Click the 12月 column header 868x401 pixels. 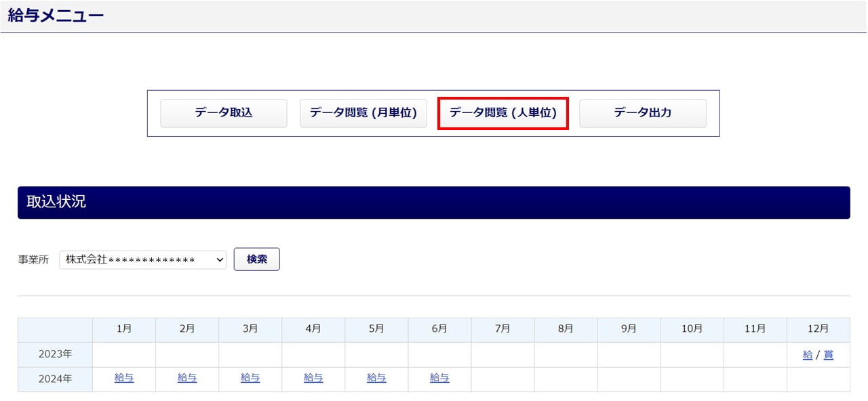pos(818,329)
